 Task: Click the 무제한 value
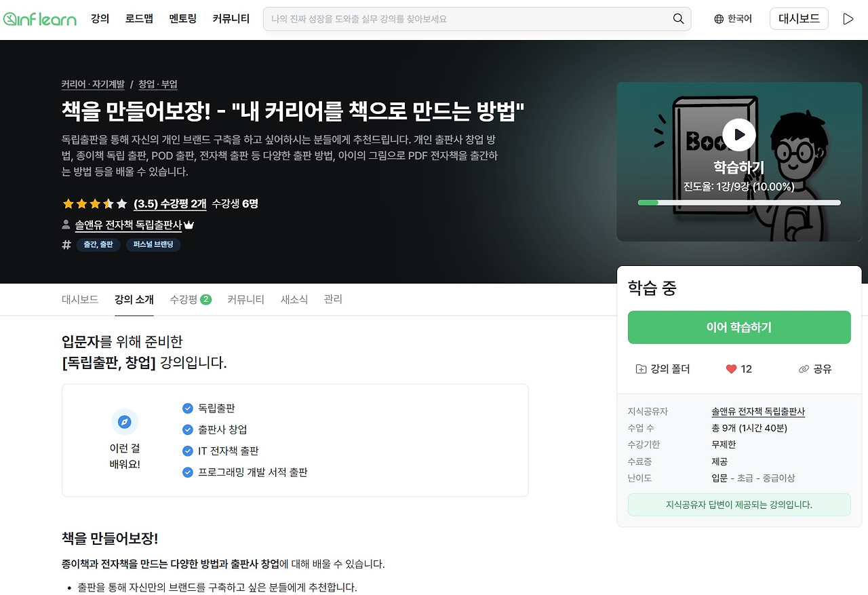click(x=724, y=444)
